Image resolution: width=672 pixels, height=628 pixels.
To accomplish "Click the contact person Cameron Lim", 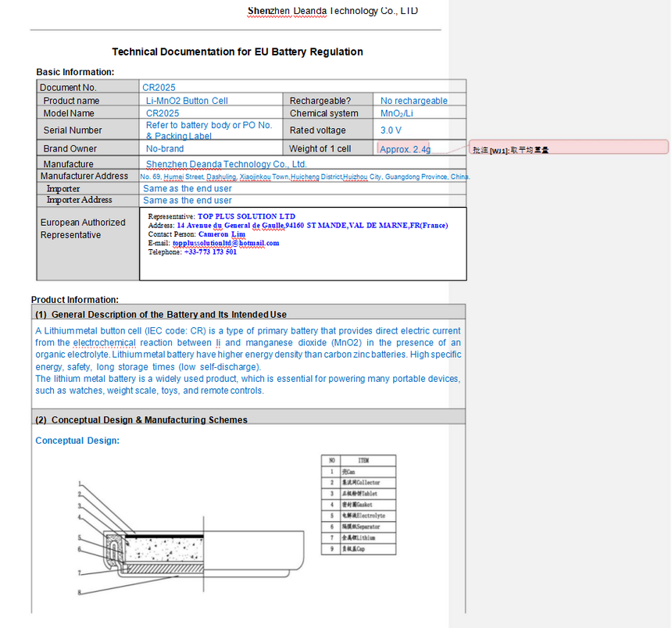I will pyautogui.click(x=222, y=234).
